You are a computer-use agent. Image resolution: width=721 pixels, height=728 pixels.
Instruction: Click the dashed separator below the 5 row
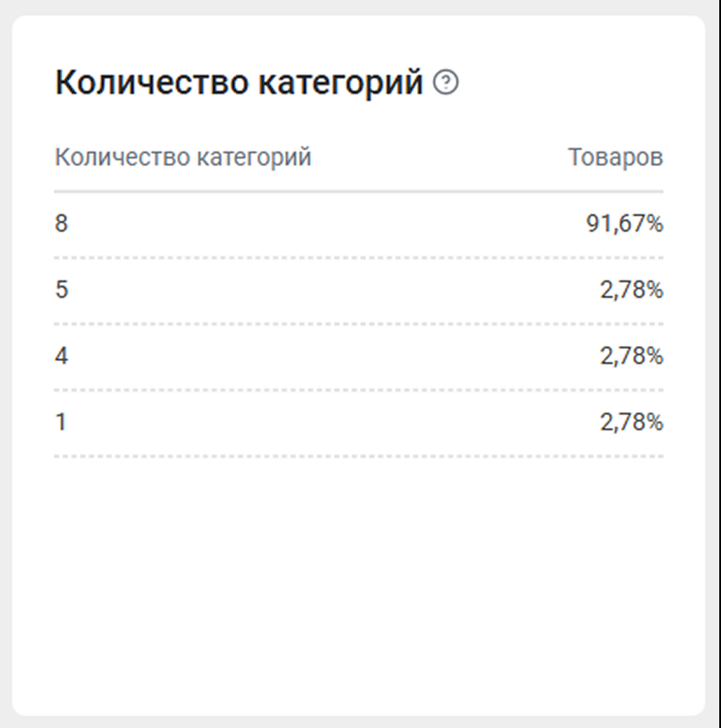tap(358, 324)
